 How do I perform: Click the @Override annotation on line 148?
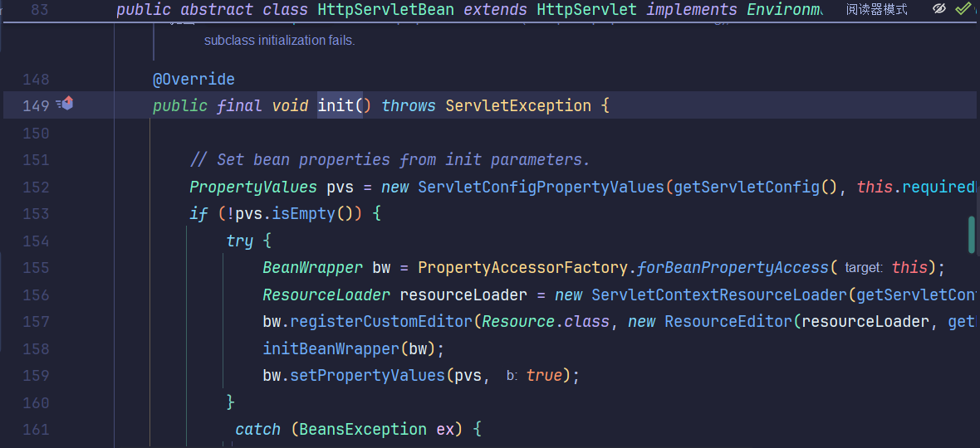click(x=194, y=80)
